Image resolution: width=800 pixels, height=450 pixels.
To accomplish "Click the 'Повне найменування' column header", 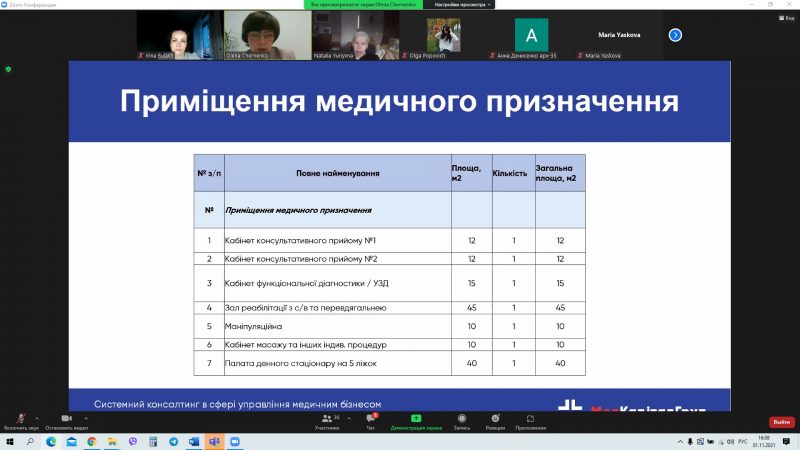I will (338, 173).
